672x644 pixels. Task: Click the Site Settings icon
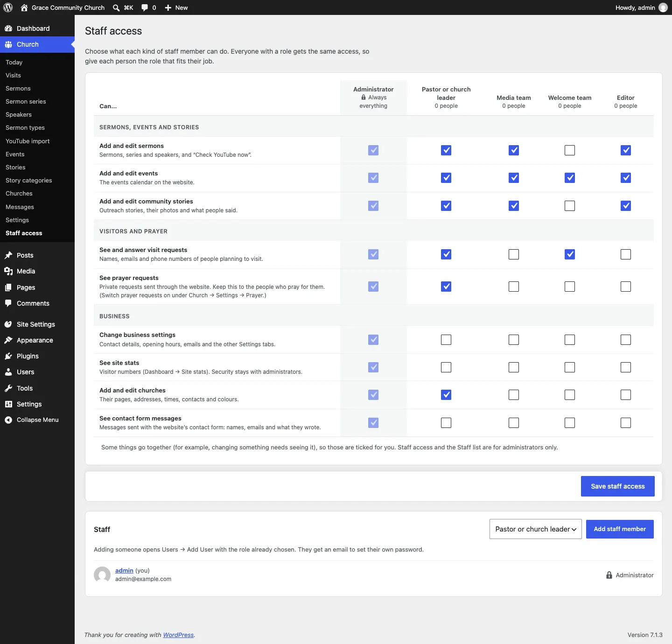(8, 324)
